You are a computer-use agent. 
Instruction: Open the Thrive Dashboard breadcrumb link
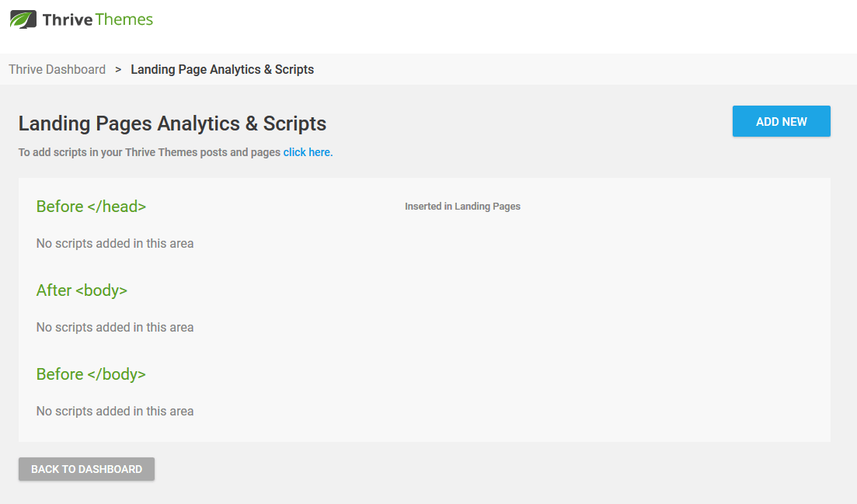tap(57, 69)
